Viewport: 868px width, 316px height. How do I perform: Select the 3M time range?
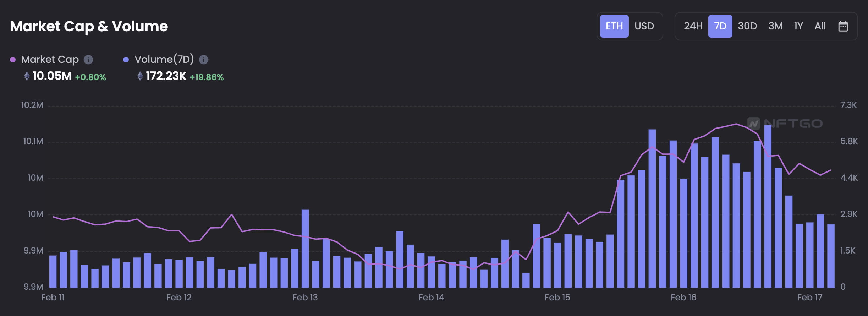click(775, 26)
